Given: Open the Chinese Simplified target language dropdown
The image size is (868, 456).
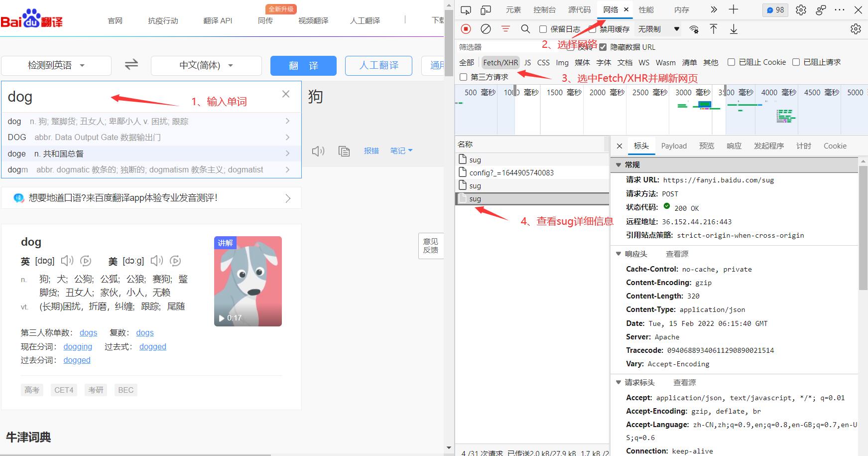Looking at the screenshot, I should click(x=206, y=65).
